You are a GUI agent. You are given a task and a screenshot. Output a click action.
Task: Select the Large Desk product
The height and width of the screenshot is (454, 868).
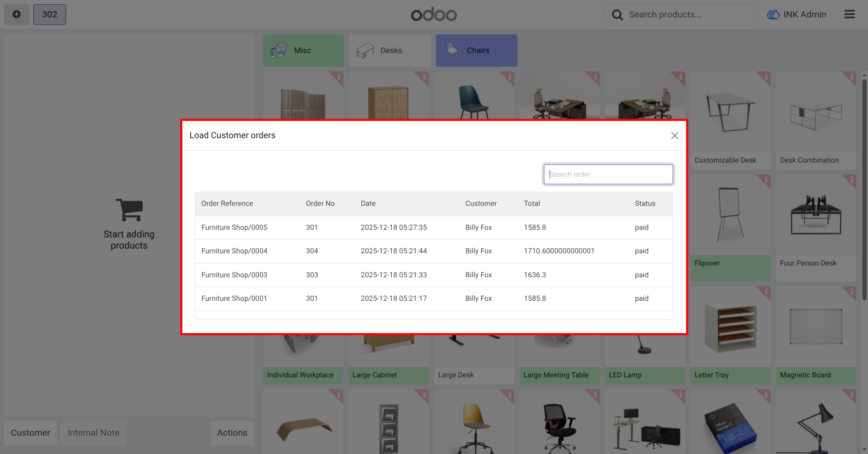tap(474, 360)
